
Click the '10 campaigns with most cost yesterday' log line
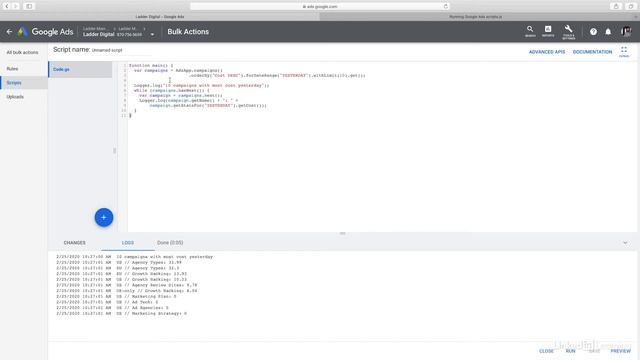click(134, 257)
